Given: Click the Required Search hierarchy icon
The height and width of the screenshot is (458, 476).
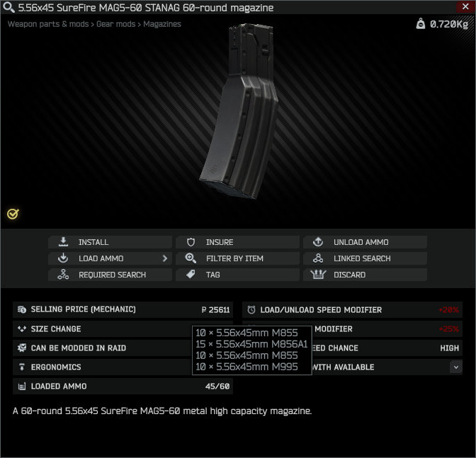Looking at the screenshot, I should pos(63,274).
